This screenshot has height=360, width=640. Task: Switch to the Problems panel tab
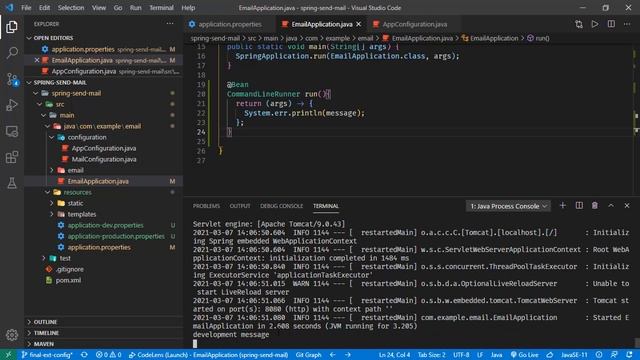point(206,206)
